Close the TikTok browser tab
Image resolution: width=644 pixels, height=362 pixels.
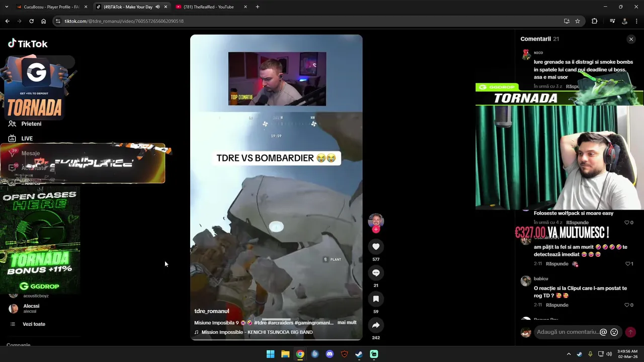point(166,7)
